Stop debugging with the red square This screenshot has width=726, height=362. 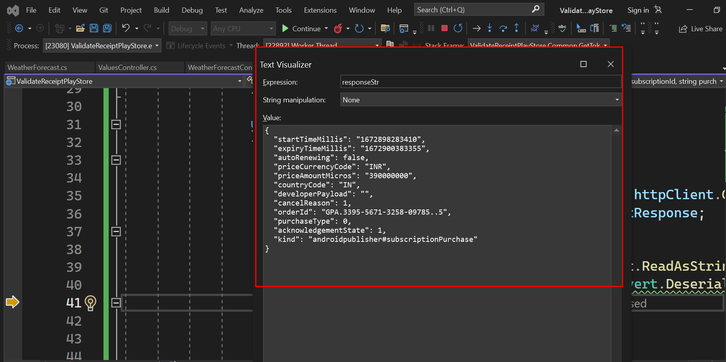pyautogui.click(x=444, y=29)
